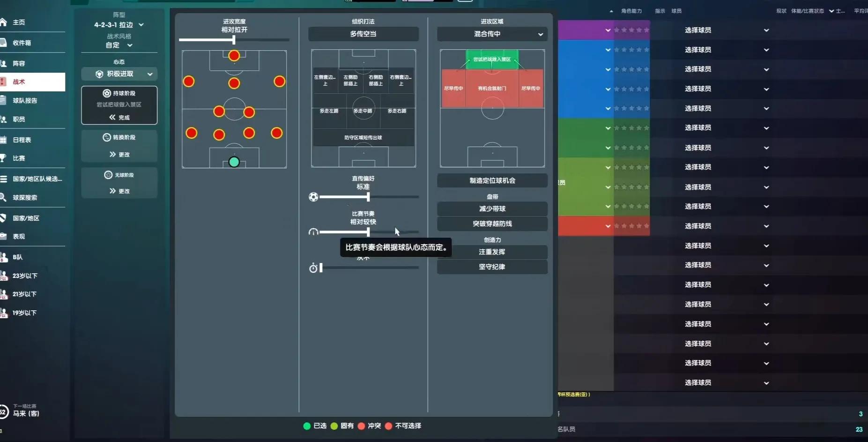Open the 积极进取 mentality dropdown
The image size is (868, 442).
(119, 74)
